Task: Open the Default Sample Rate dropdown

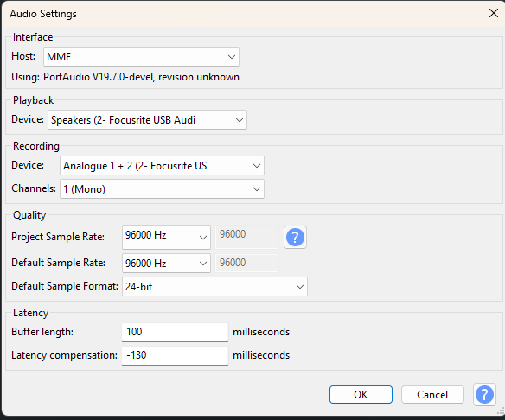Action: (166, 263)
